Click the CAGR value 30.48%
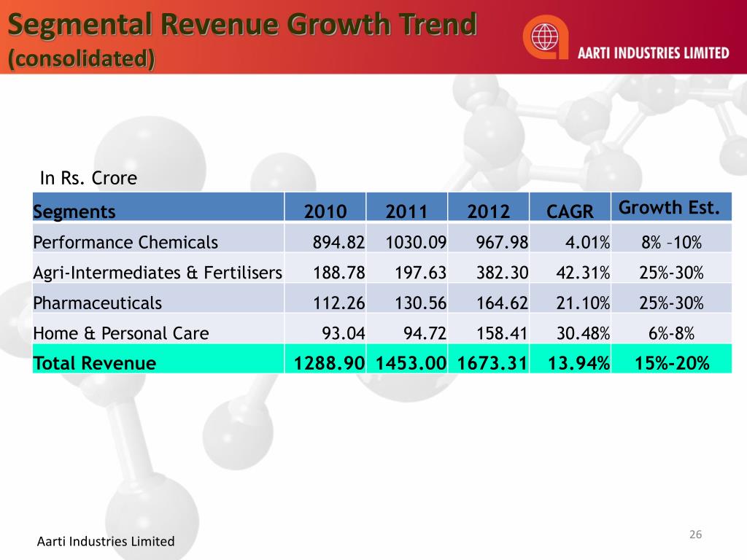747x560 pixels. click(x=583, y=333)
